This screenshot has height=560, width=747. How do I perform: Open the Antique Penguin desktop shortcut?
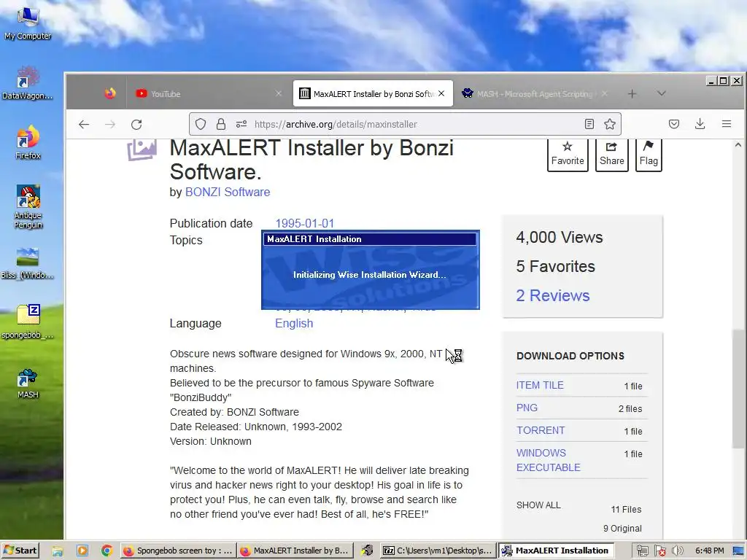[28, 206]
